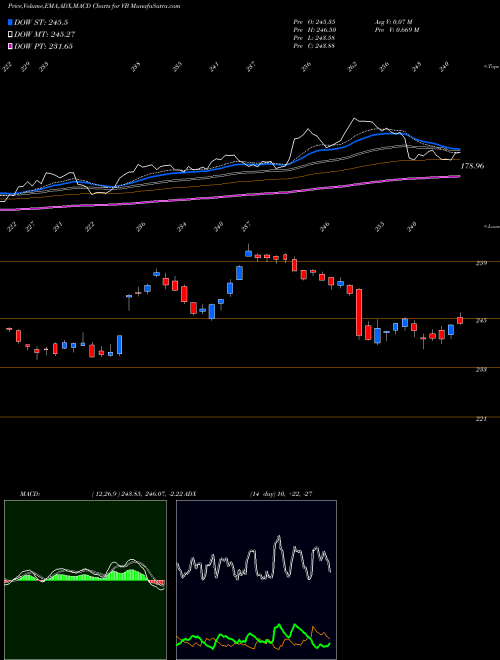Click the chart title mentioning MunafaSutra.com
500x660 pixels.
pos(94,6)
